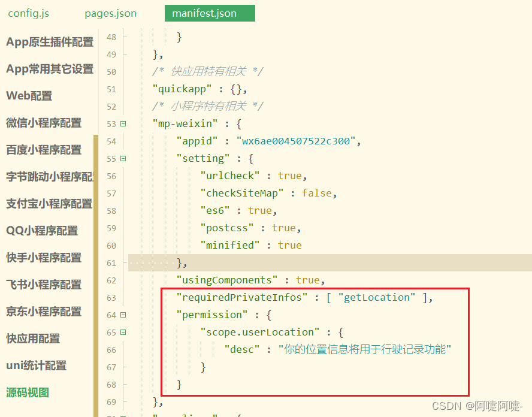Click the "getLocation" string value
Viewport: 532px width, 417px height.
tap(377, 297)
